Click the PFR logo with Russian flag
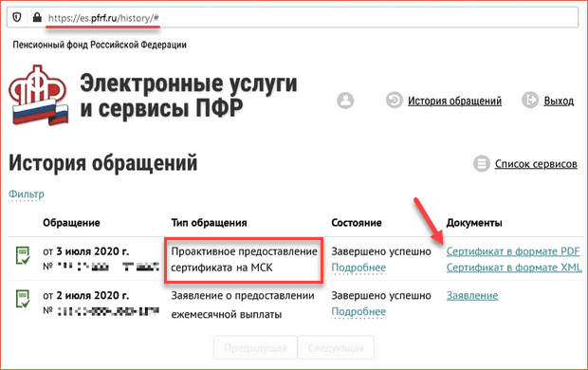The height and width of the screenshot is (370, 588). (x=39, y=95)
